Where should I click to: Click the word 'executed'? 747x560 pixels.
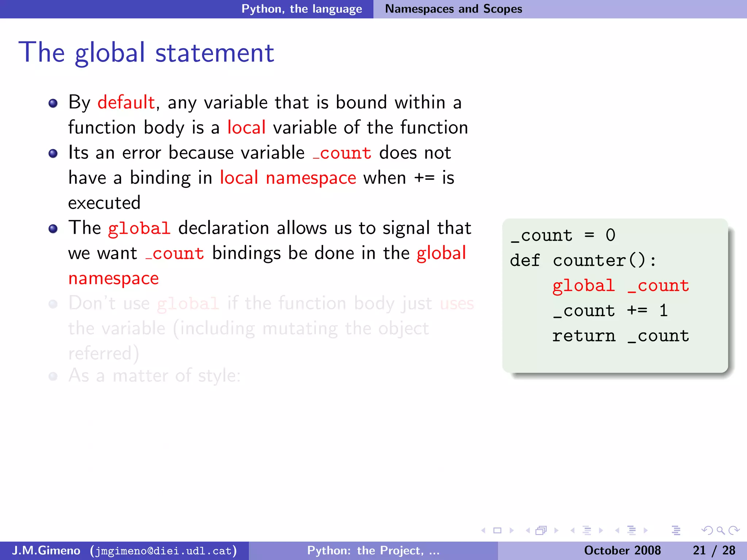(104, 203)
